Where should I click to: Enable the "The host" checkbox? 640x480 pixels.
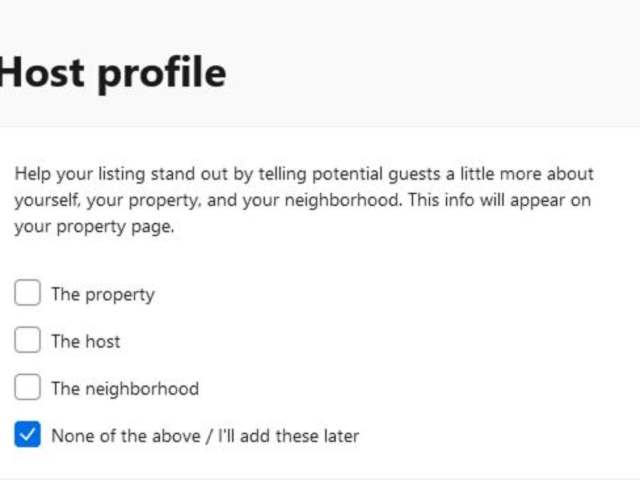pos(27,341)
